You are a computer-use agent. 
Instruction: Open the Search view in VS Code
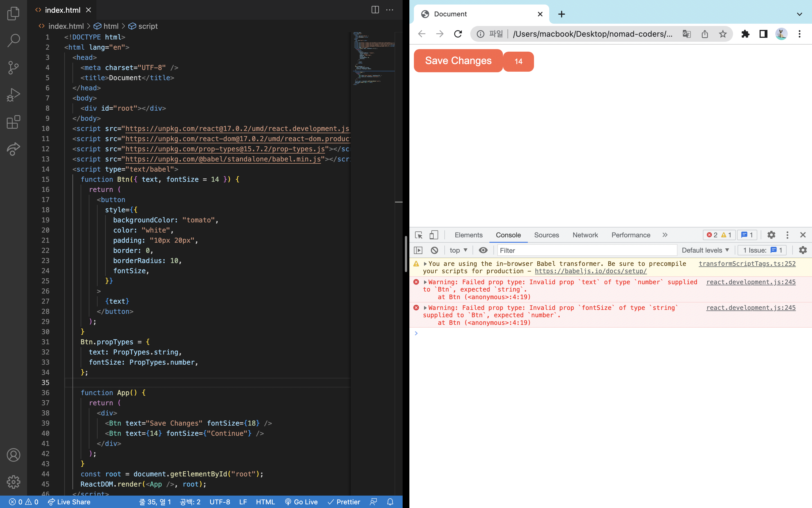pyautogui.click(x=14, y=40)
